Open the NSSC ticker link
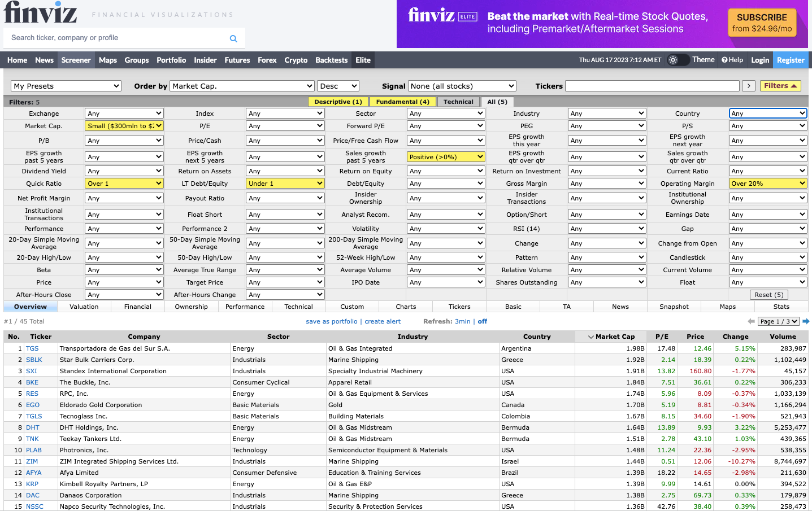Image resolution: width=812 pixels, height=511 pixels. [34, 506]
